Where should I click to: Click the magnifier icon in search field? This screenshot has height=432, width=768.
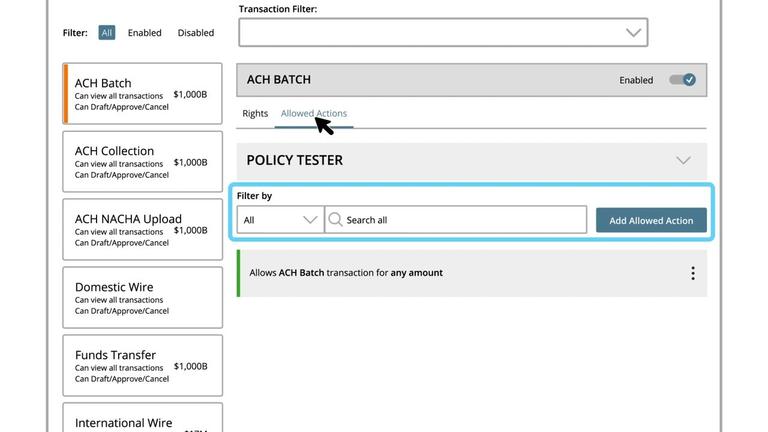(x=335, y=220)
